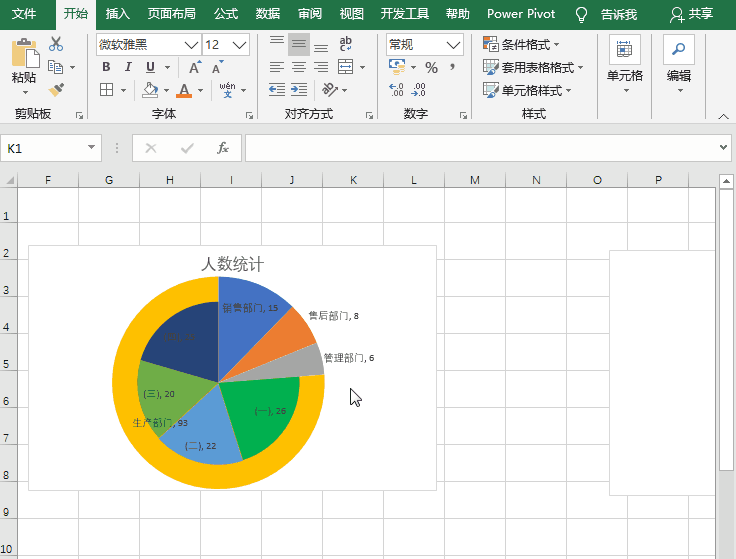Viewport: 736px width, 559px height.
Task: Switch to the 页面布局 tab
Action: point(172,14)
